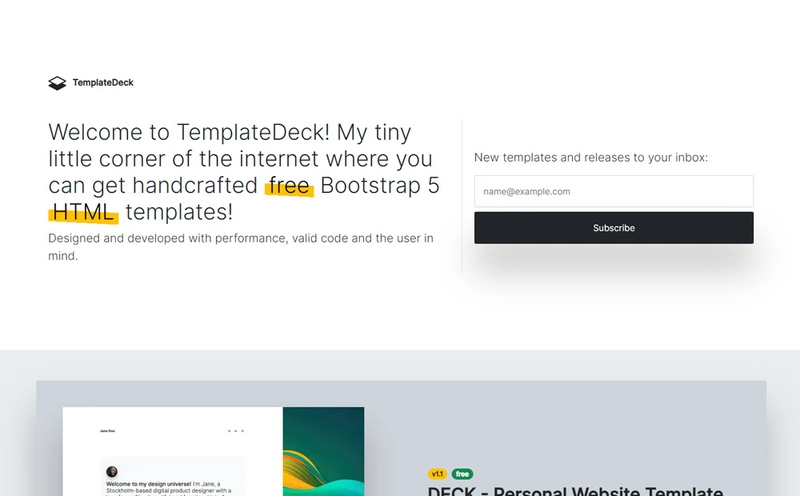Click the highlighted word free in the headline
The image size is (800, 496).
[289, 186]
